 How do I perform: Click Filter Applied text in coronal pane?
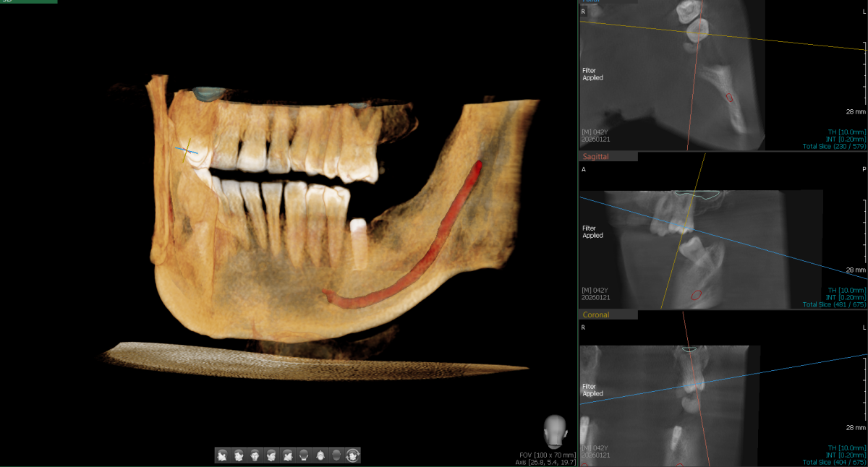coord(592,390)
